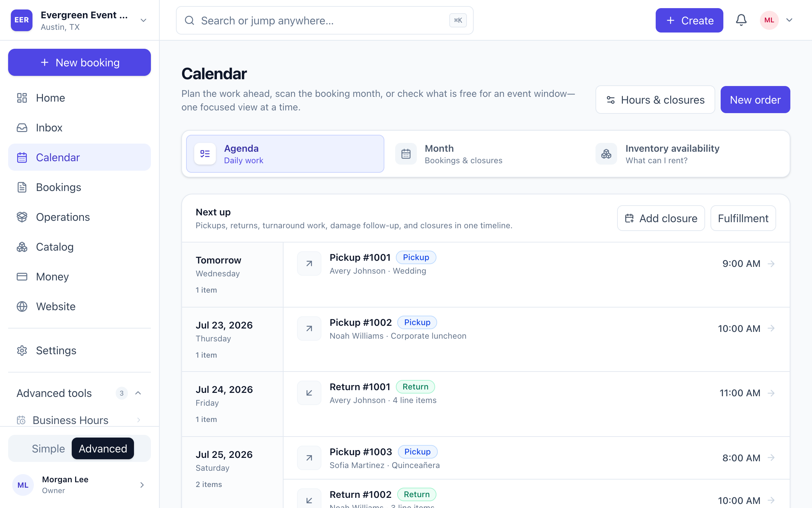The height and width of the screenshot is (508, 812).
Task: Switch to the Month tab
Action: [x=486, y=154]
